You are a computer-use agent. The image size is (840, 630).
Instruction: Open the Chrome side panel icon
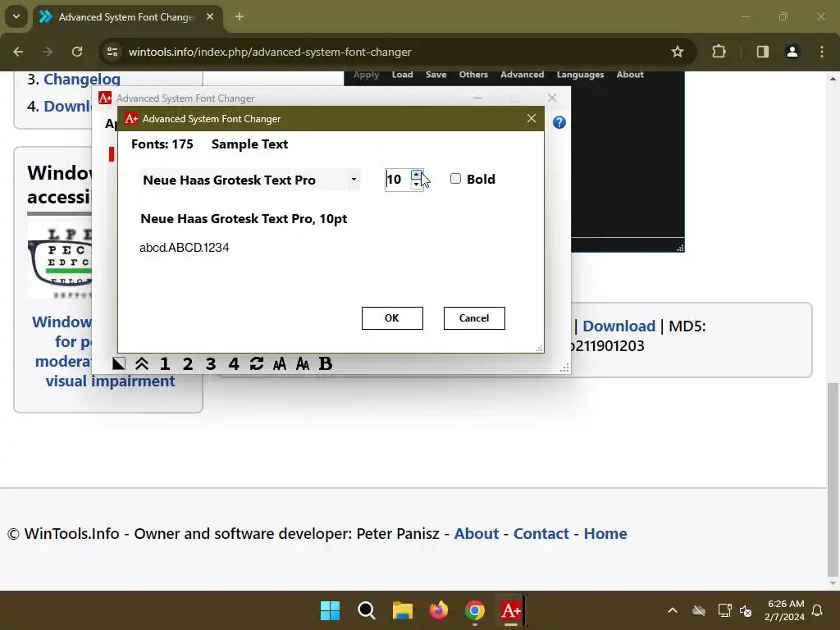click(762, 52)
